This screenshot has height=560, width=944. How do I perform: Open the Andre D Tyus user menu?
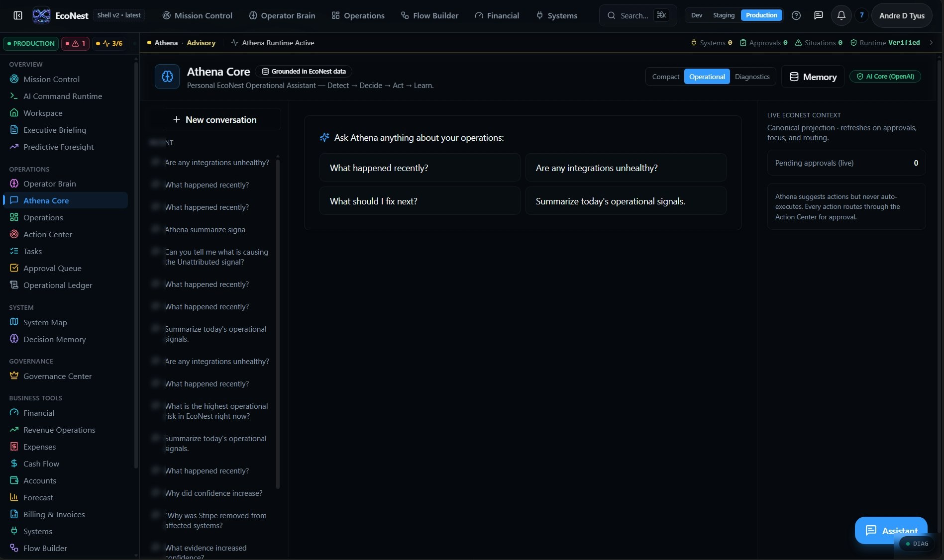coord(902,15)
